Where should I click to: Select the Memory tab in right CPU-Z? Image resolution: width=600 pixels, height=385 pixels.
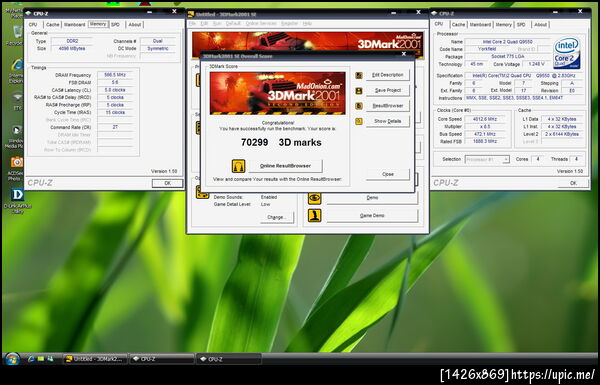click(x=503, y=24)
